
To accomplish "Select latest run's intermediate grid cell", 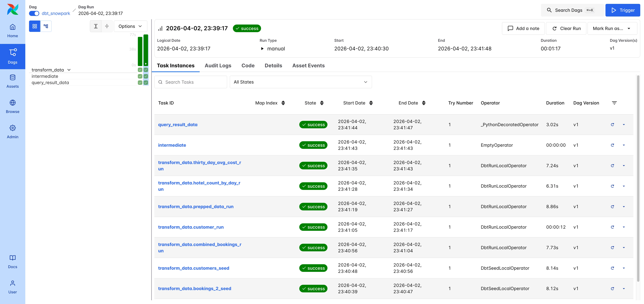I will [x=146, y=76].
